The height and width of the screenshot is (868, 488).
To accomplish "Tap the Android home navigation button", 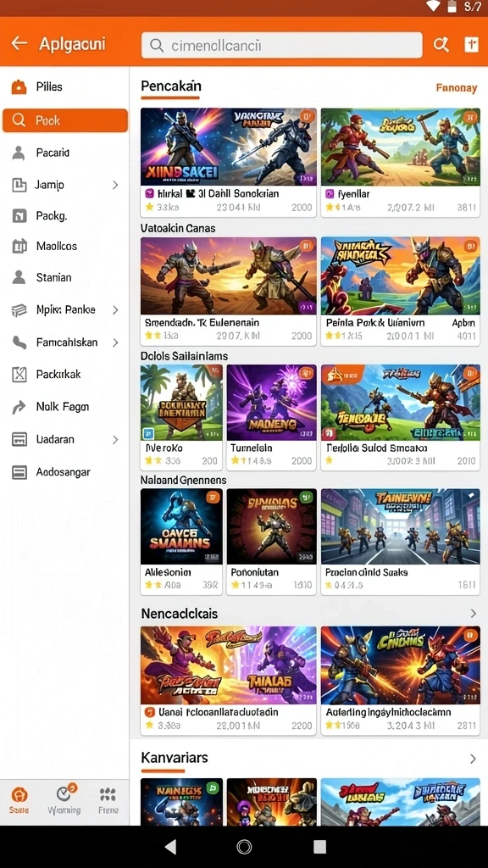I will [x=244, y=847].
